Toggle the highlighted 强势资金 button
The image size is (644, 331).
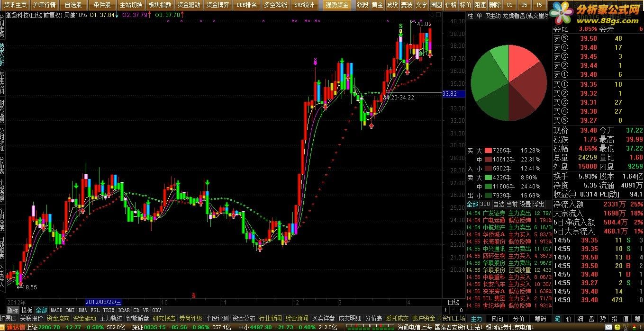337,5
